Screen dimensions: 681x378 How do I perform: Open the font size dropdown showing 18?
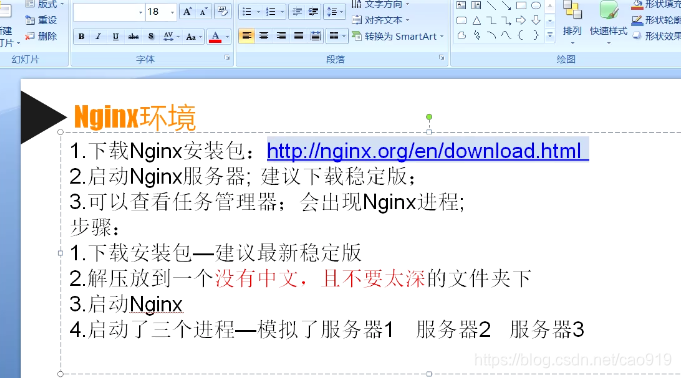point(173,12)
